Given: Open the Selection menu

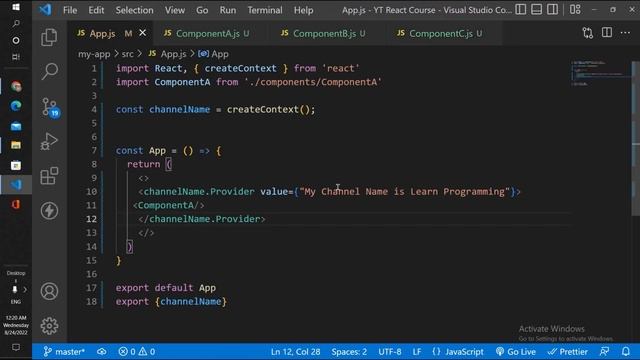Looking at the screenshot, I should (x=134, y=10).
